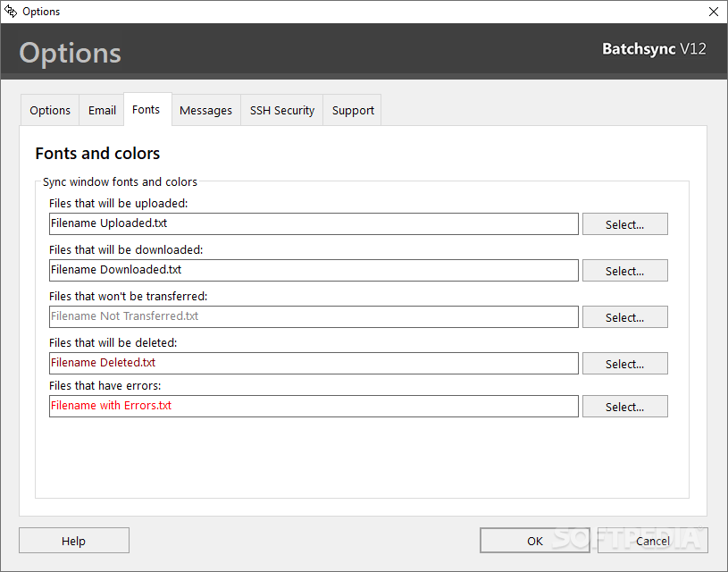Switch to the Support tab
The height and width of the screenshot is (572, 728).
point(353,110)
